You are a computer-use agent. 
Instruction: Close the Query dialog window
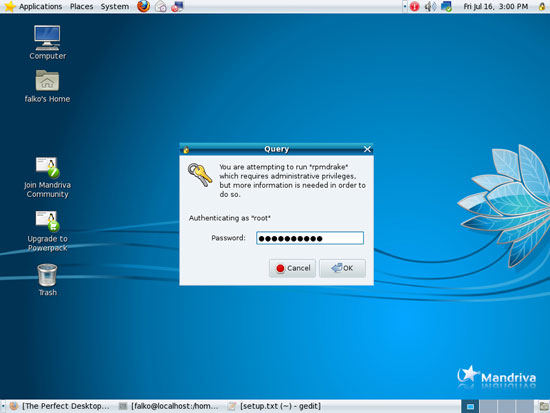coord(367,149)
